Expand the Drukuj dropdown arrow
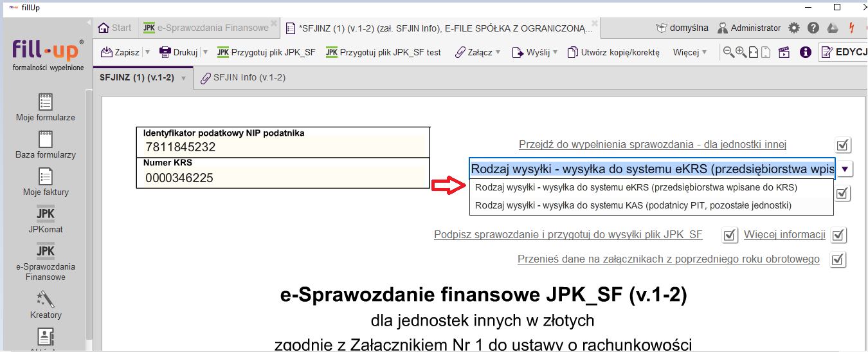Image resolution: width=868 pixels, height=352 pixels. [x=206, y=52]
